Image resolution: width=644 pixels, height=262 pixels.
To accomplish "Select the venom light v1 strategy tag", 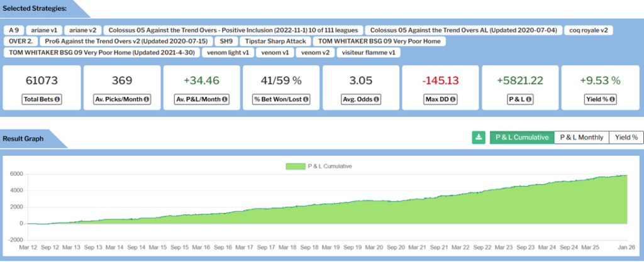I will (x=227, y=53).
